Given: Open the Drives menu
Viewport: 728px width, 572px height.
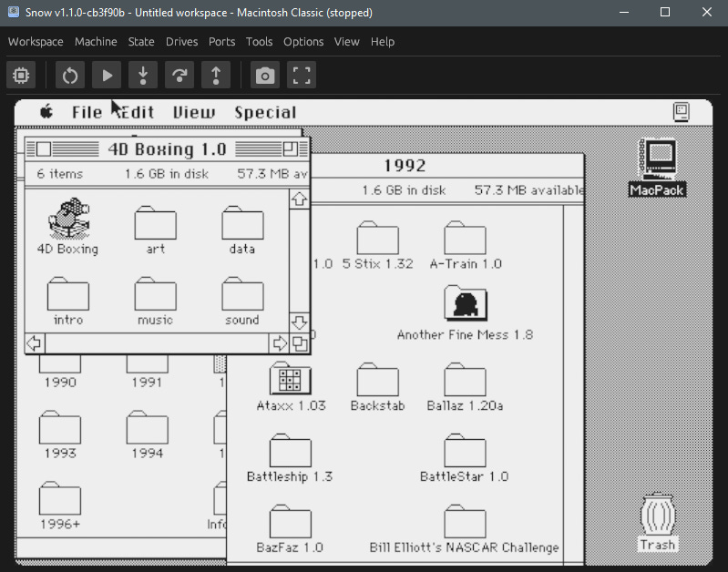Looking at the screenshot, I should [x=180, y=42].
